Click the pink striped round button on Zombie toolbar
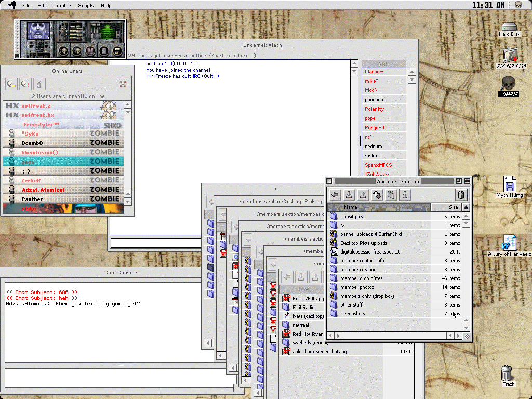Screen dimensions: 532x399 (90, 51)
